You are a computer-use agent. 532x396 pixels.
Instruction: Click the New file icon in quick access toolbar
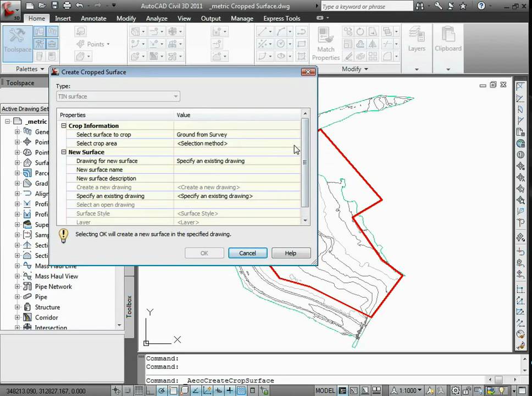(x=30, y=5)
